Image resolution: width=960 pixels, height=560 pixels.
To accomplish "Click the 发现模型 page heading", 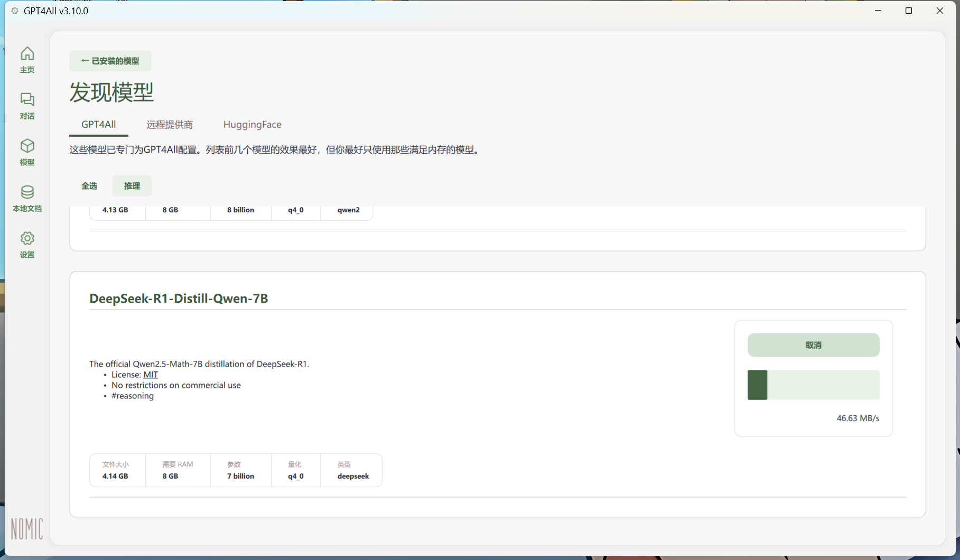I will [x=111, y=92].
